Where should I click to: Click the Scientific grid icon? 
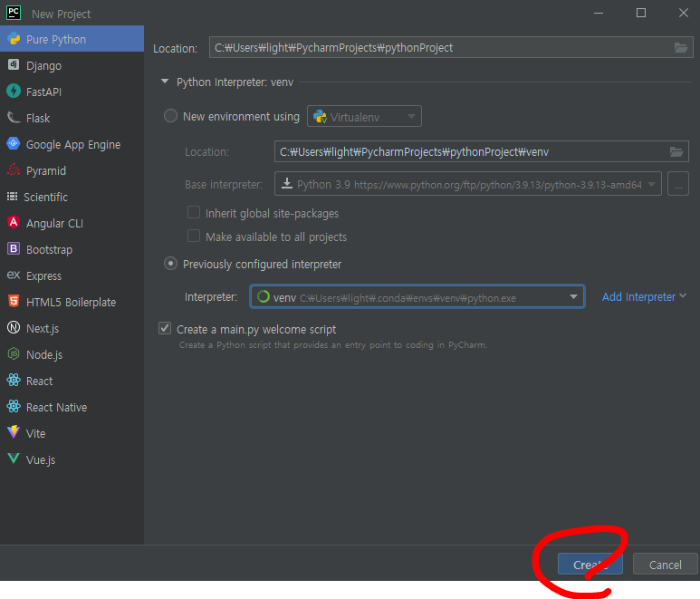pos(13,197)
